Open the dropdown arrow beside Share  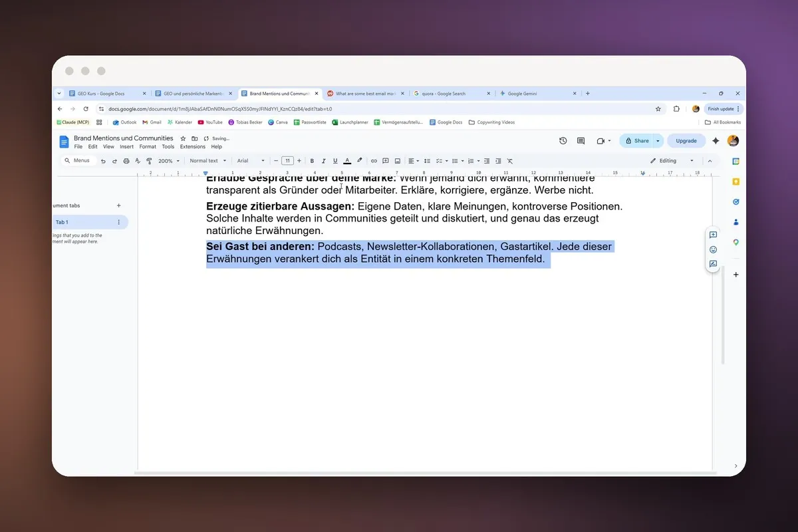click(658, 141)
